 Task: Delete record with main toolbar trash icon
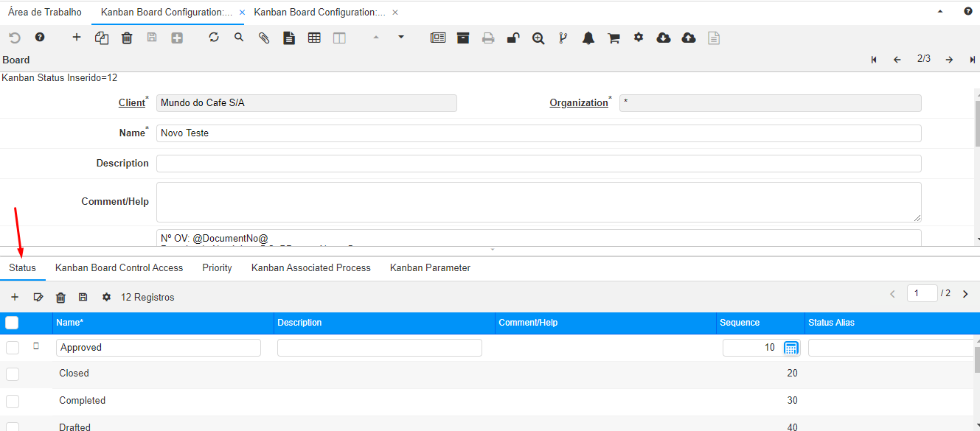click(127, 38)
